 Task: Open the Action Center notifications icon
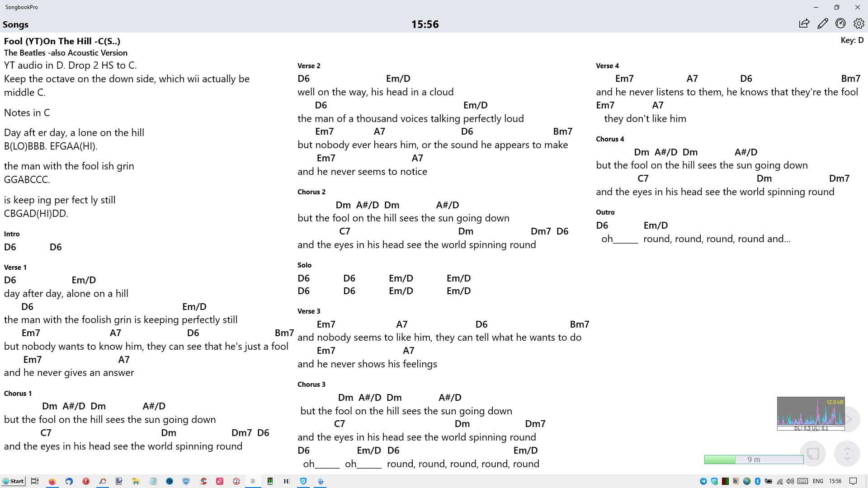[x=853, y=481]
